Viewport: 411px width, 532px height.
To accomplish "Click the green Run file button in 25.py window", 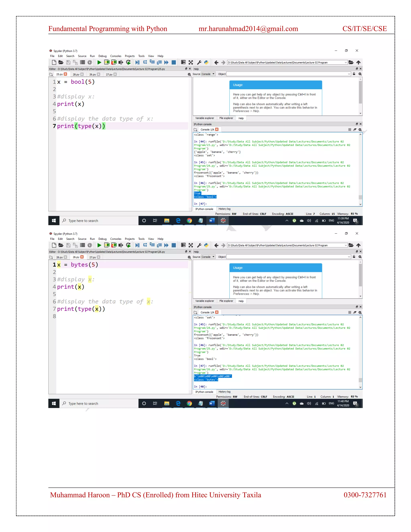I will coord(99,62).
